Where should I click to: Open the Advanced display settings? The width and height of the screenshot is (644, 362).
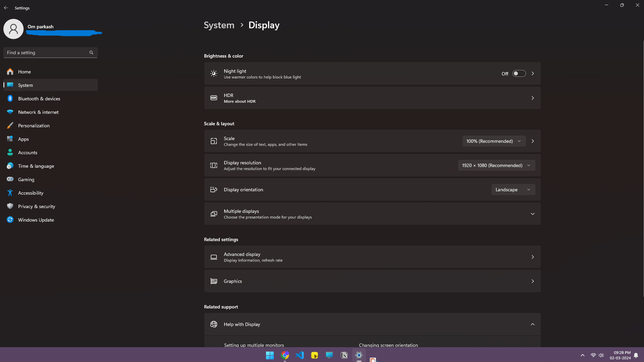click(372, 257)
